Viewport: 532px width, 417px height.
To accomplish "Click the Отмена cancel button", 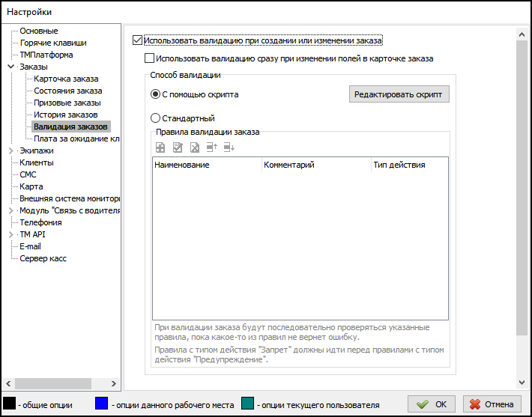I will [x=492, y=404].
